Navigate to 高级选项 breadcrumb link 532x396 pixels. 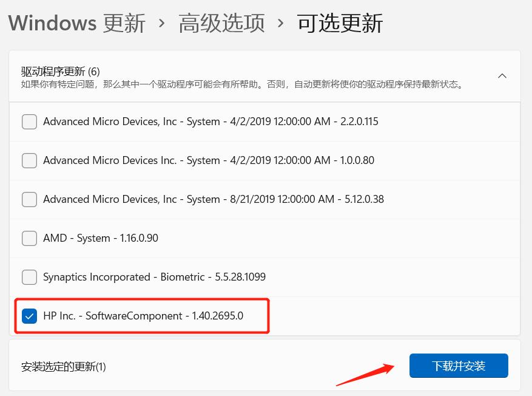tap(221, 22)
